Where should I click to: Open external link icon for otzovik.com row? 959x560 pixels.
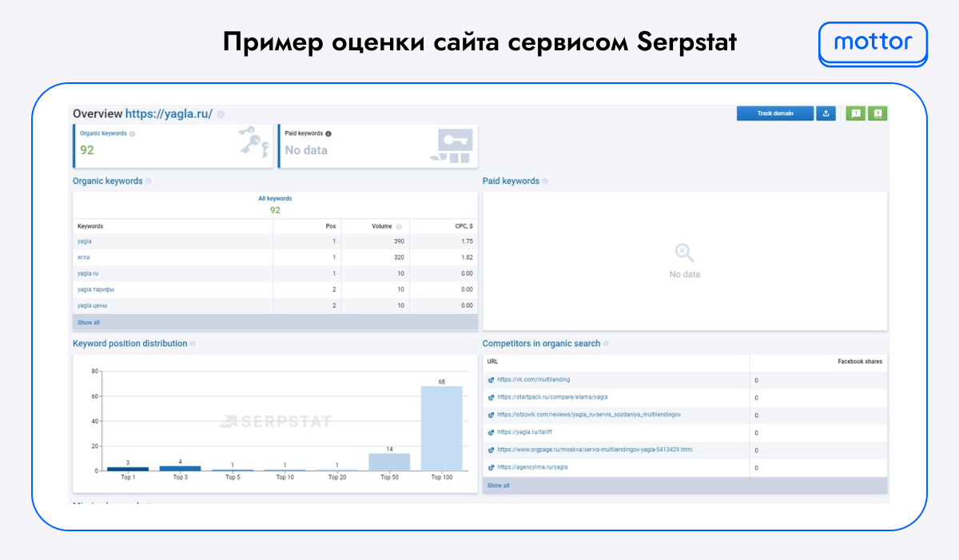tap(491, 415)
